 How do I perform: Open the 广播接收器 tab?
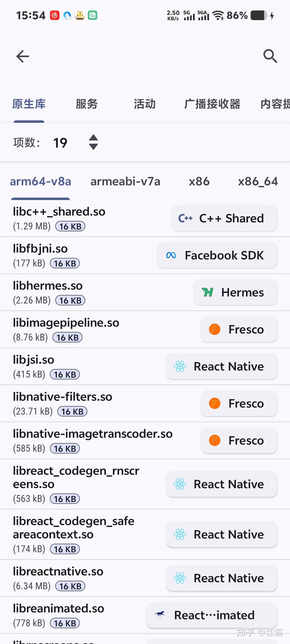pos(212,104)
